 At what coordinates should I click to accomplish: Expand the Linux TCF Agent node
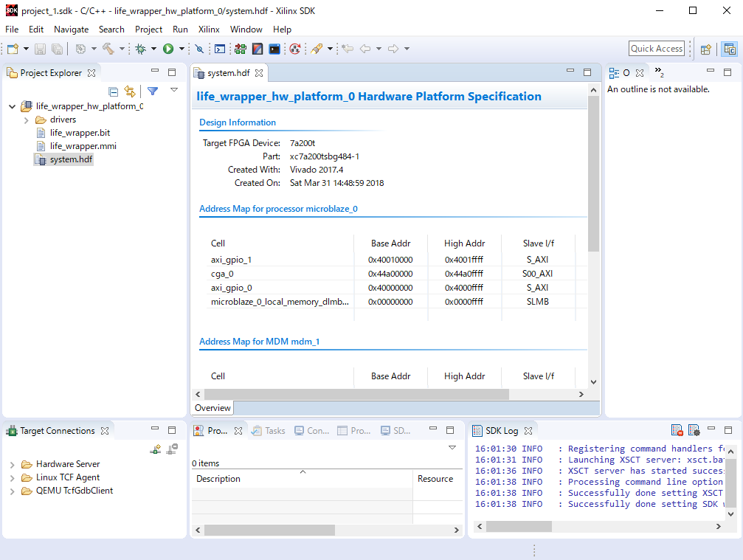[x=13, y=478]
